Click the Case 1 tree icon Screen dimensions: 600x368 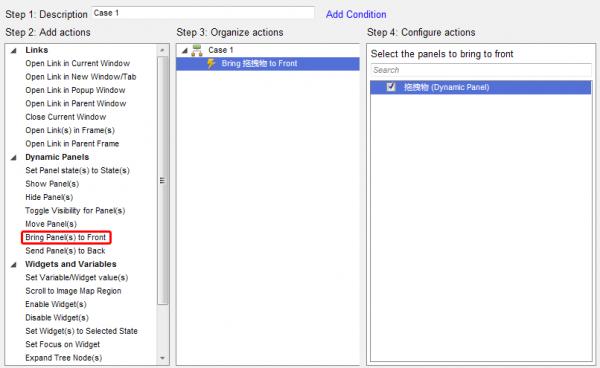point(197,50)
